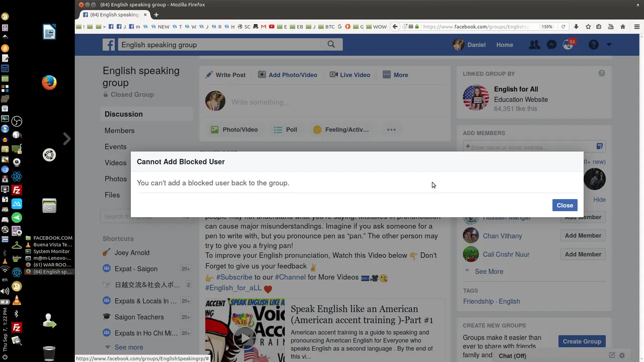Click the Linked Group help question icon
The image size is (644, 362).
coord(601,73)
